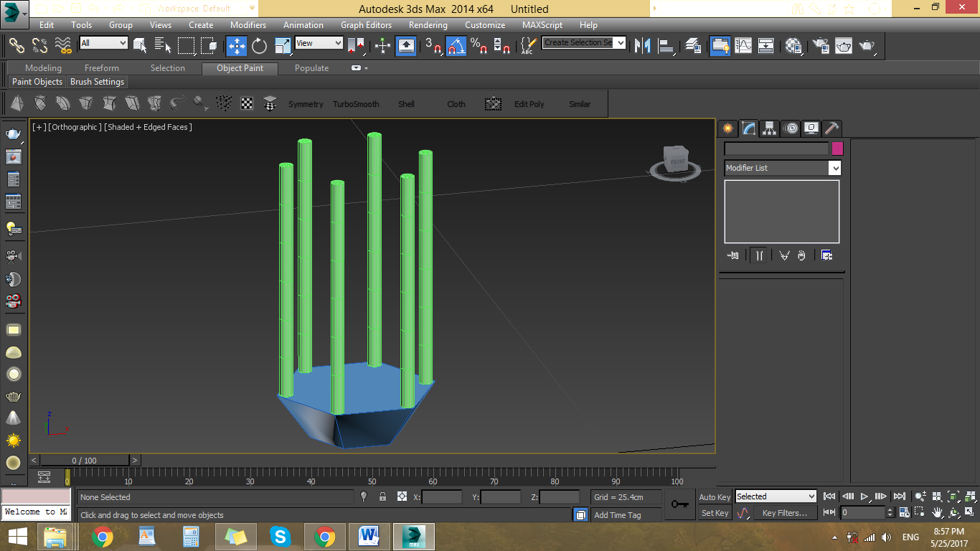Expand the Modifier List dropdown
Image resolution: width=980 pixels, height=551 pixels.
point(834,168)
